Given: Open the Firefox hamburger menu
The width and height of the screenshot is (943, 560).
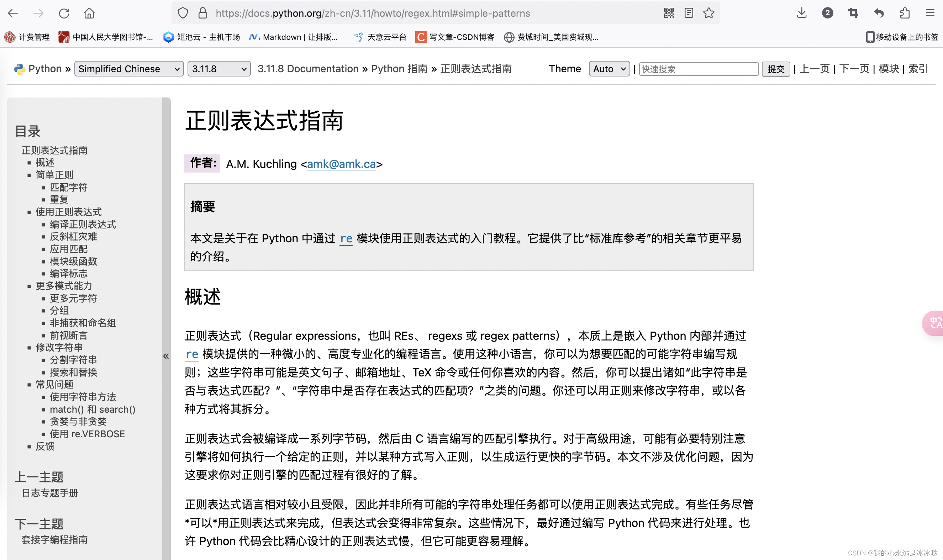Looking at the screenshot, I should pos(930,13).
